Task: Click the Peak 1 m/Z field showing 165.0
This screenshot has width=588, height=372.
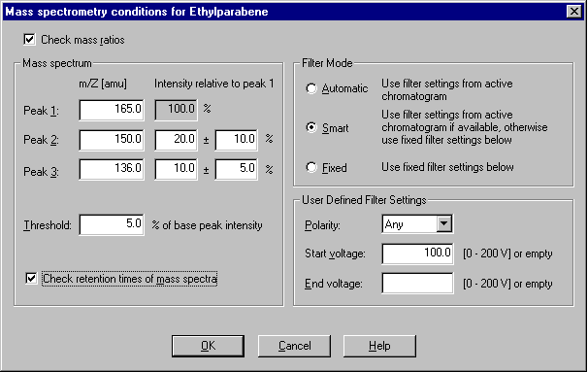Action: (x=112, y=110)
